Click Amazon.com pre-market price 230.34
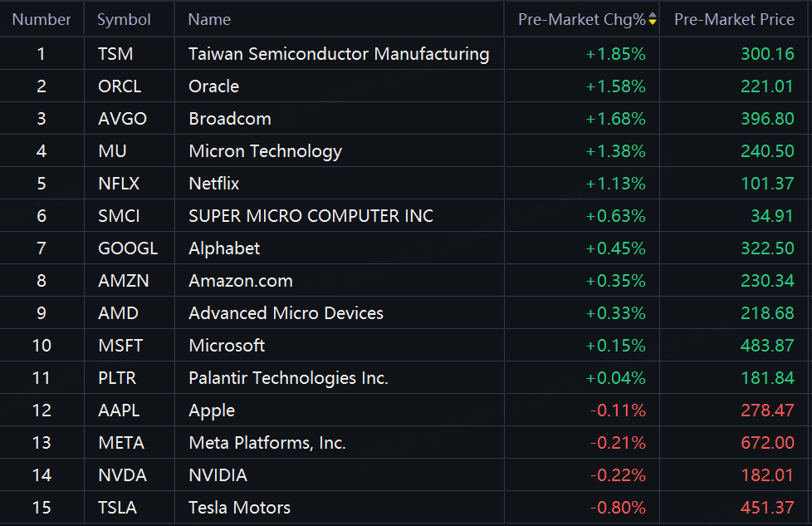 (x=767, y=281)
